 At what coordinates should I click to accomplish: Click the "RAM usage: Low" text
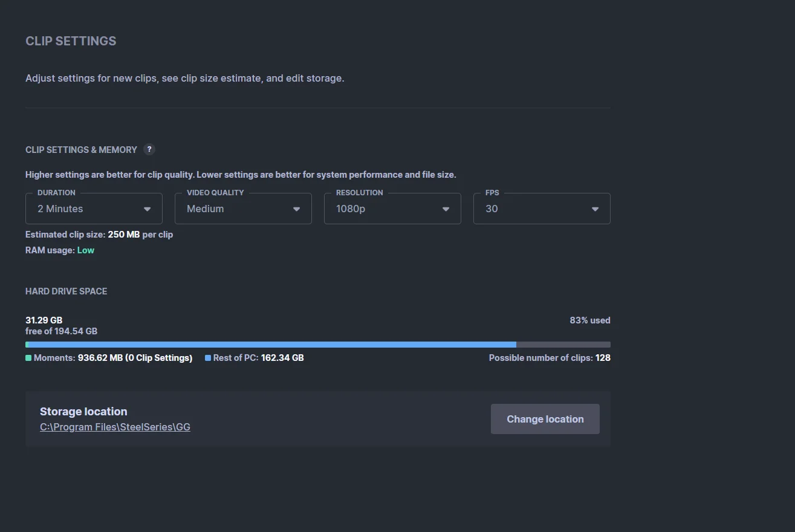(x=60, y=250)
